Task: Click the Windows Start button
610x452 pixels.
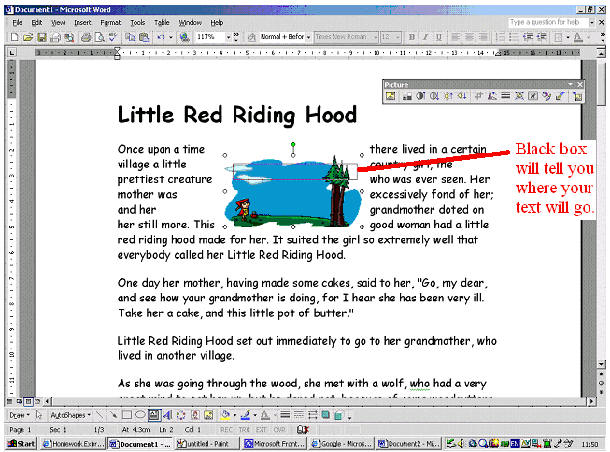Action: pyautogui.click(x=20, y=443)
